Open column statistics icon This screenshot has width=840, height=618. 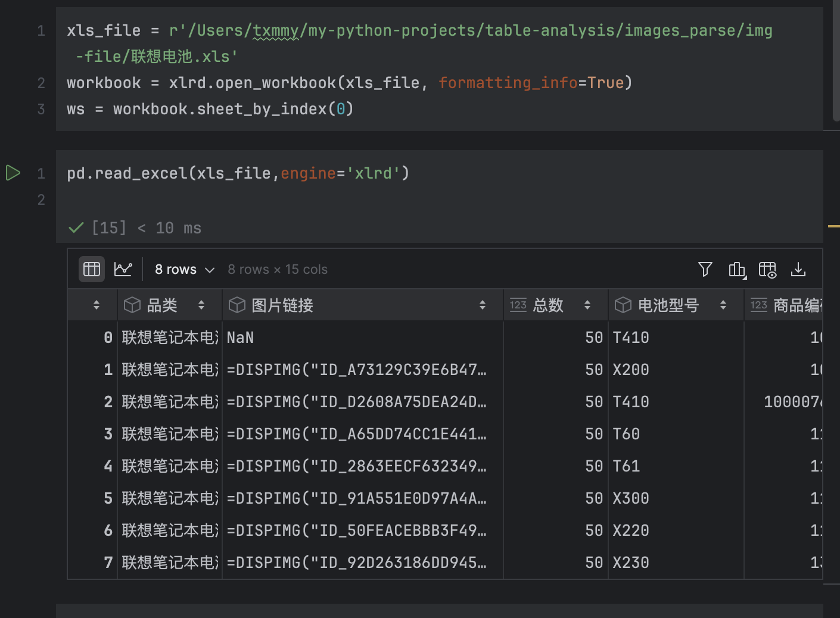tap(738, 270)
